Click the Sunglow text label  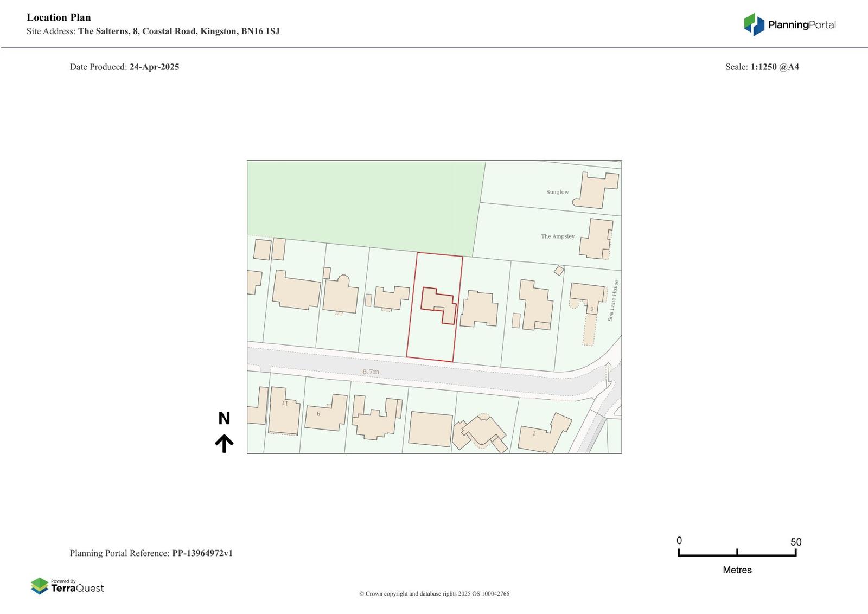[x=557, y=192]
